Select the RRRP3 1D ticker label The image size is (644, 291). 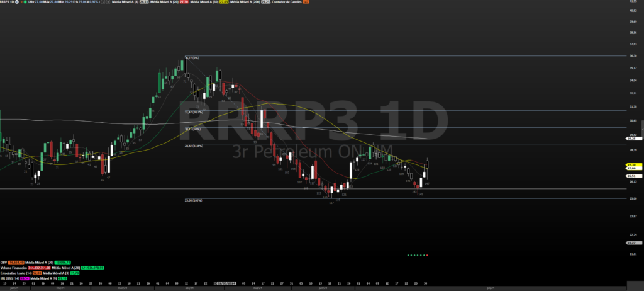7,3
